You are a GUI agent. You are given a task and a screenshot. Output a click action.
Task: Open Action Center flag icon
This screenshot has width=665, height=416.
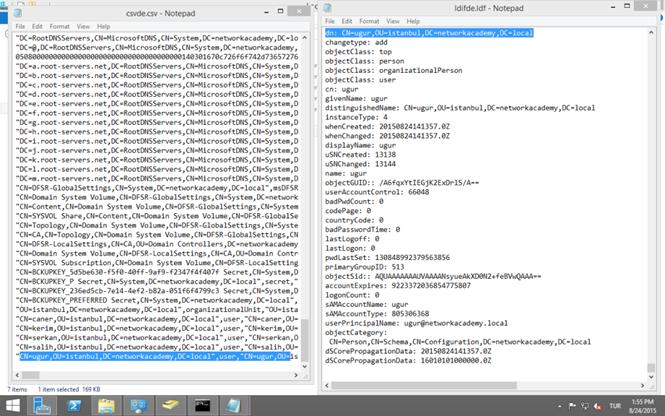(x=572, y=406)
